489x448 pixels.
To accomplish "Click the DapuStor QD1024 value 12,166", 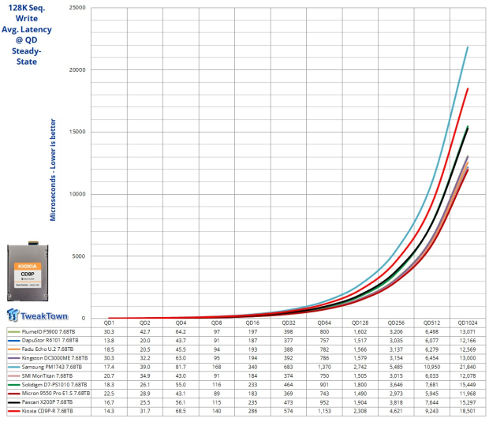I will 468,341.
